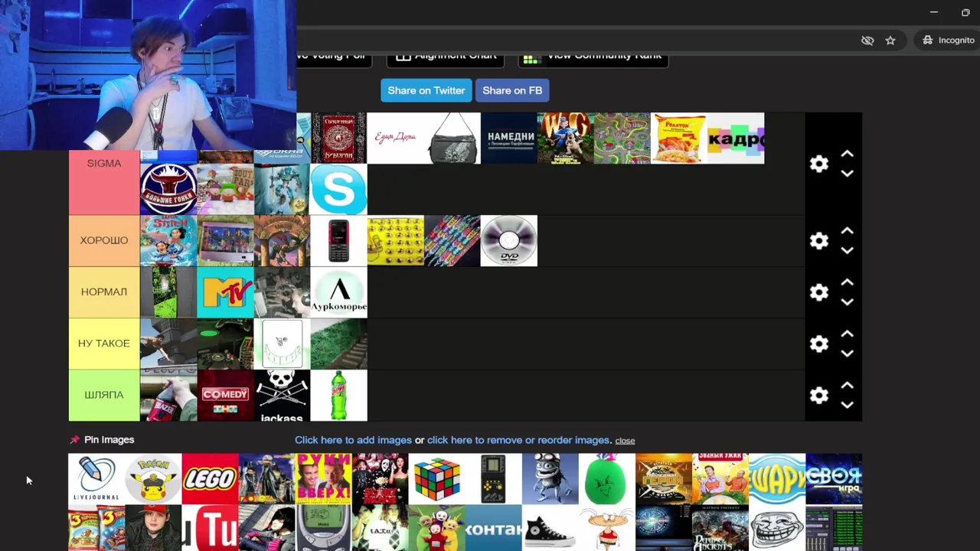Screen dimensions: 980x551
Task: Pick the Pikachu Pokémon image from pool
Action: (153, 479)
